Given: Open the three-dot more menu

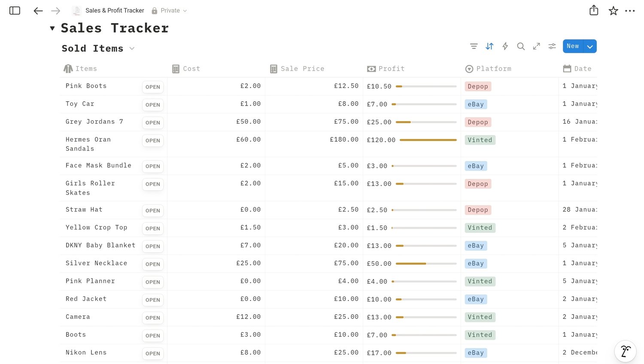Looking at the screenshot, I should 630,11.
